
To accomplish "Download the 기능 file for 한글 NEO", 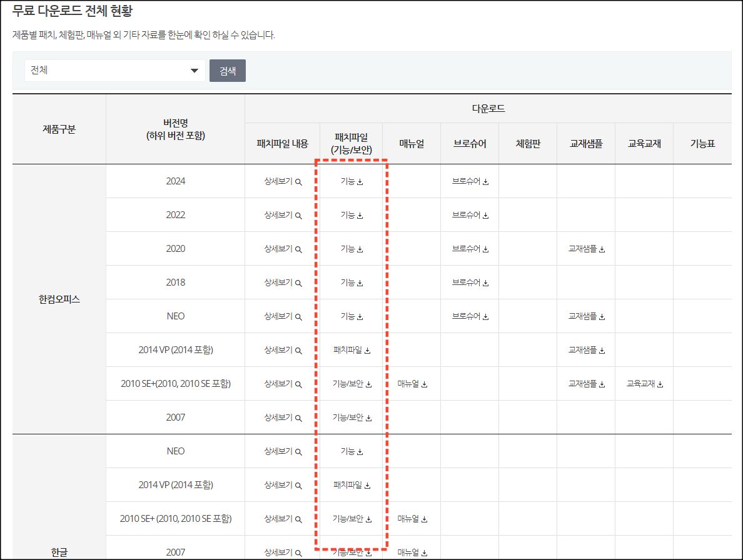I will click(351, 451).
